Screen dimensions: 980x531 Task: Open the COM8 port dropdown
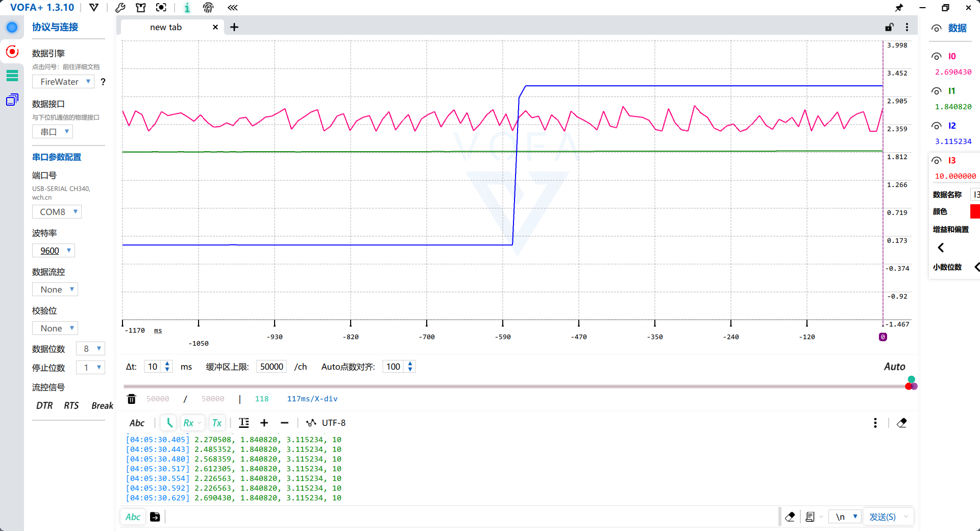point(57,211)
